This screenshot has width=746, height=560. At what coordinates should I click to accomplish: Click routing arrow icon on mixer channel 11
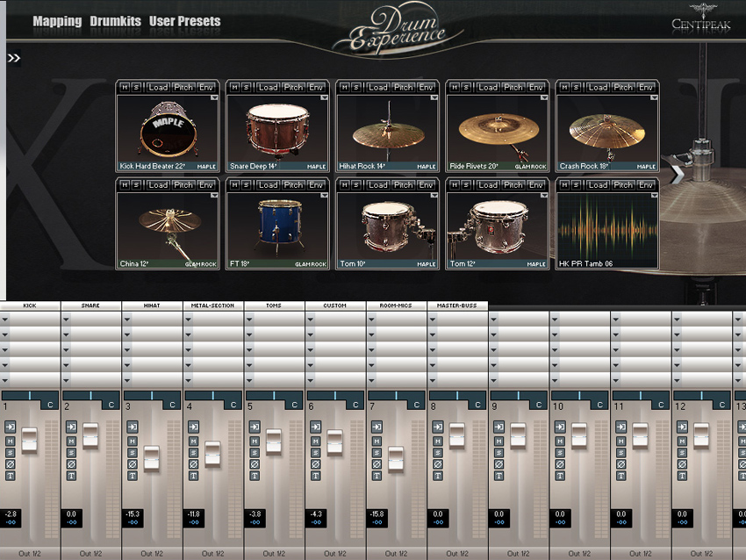620,427
